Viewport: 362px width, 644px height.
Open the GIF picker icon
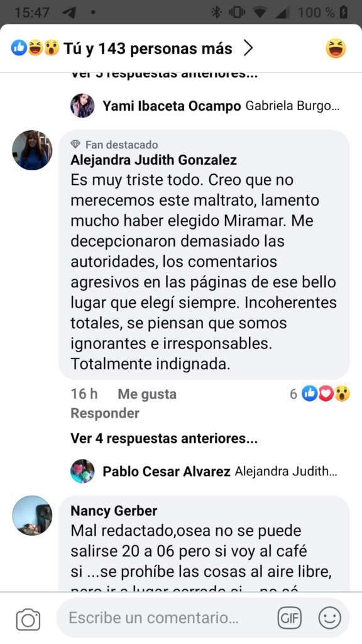[x=289, y=618]
